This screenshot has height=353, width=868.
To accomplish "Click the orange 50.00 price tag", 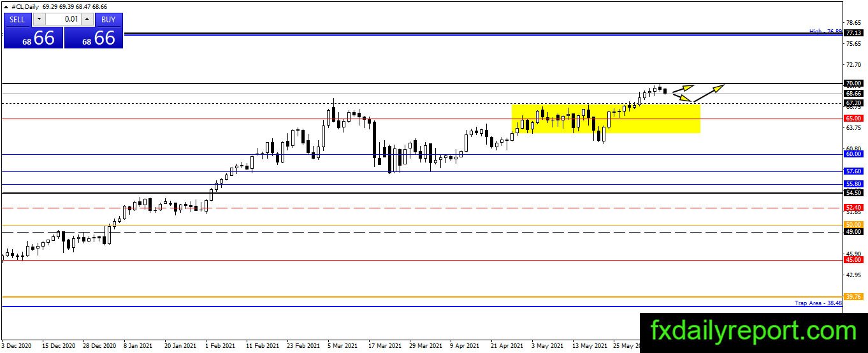I will pyautogui.click(x=853, y=225).
